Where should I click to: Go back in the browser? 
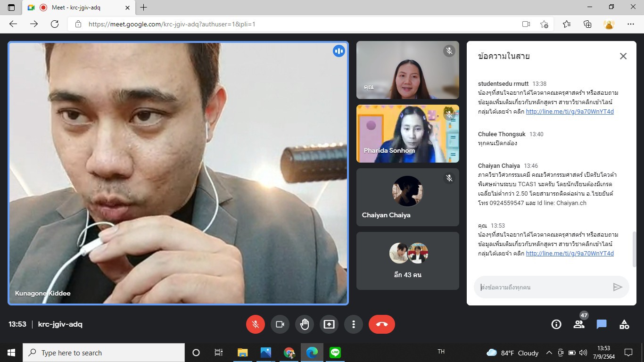tap(13, 24)
